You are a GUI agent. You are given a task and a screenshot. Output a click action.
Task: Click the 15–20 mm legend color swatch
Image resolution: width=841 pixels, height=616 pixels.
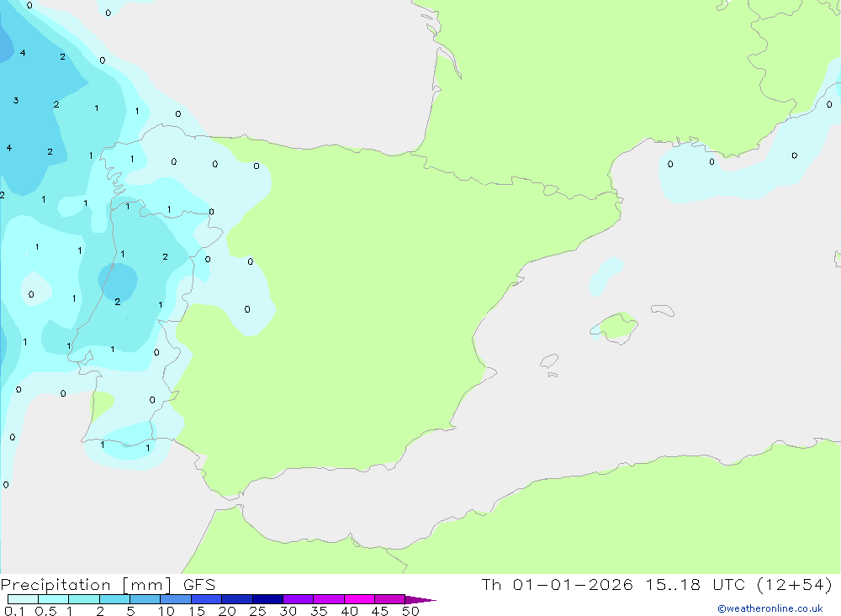206,599
